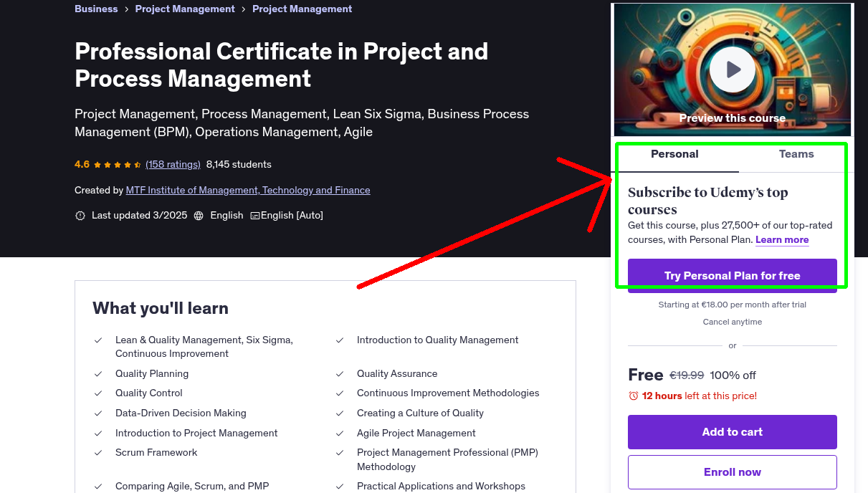The height and width of the screenshot is (493, 868).
Task: Open the 158 ratings link
Action: (173, 164)
